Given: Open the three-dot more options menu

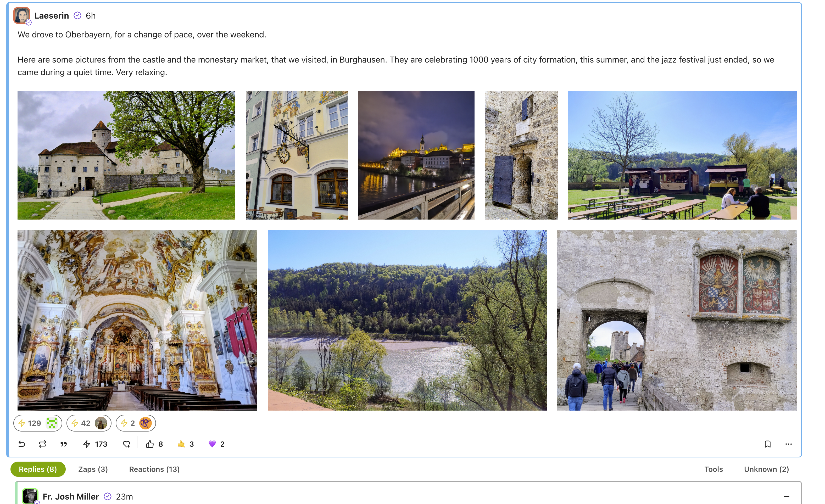Looking at the screenshot, I should pyautogui.click(x=789, y=444).
